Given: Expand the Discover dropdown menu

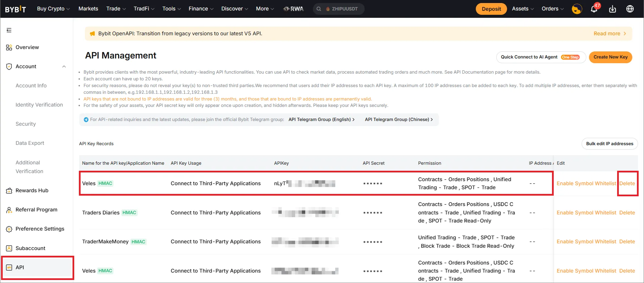Looking at the screenshot, I should pyautogui.click(x=235, y=9).
